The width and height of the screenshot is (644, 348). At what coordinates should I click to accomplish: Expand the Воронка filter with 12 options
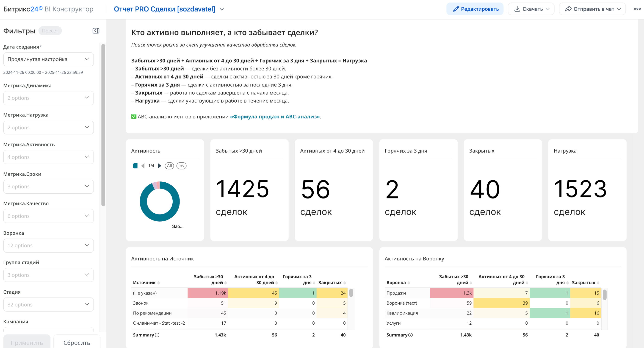point(49,245)
